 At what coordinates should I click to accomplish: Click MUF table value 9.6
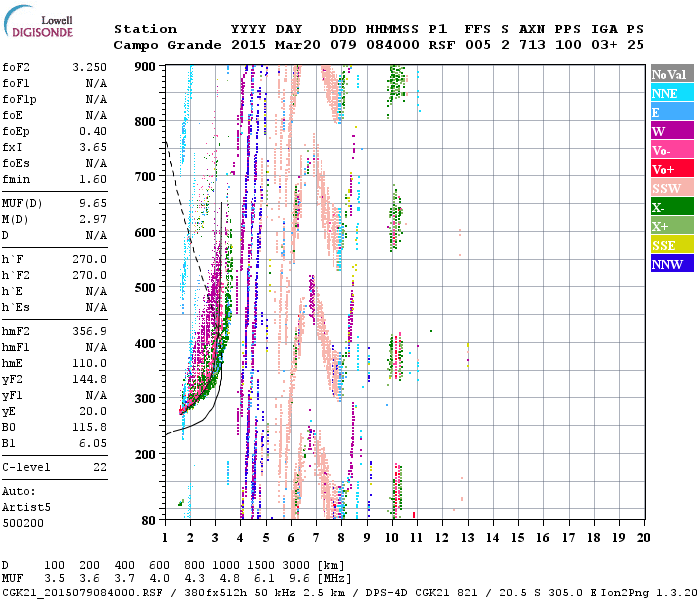coord(299,579)
